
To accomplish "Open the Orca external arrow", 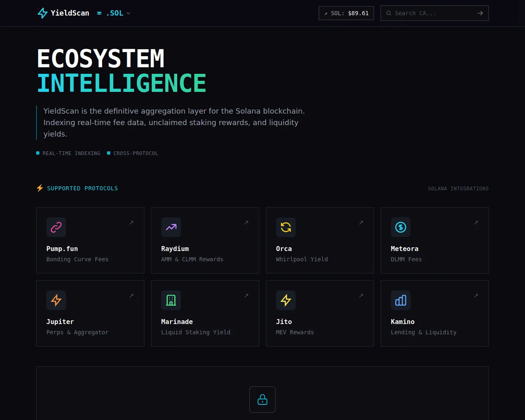I will (361, 223).
